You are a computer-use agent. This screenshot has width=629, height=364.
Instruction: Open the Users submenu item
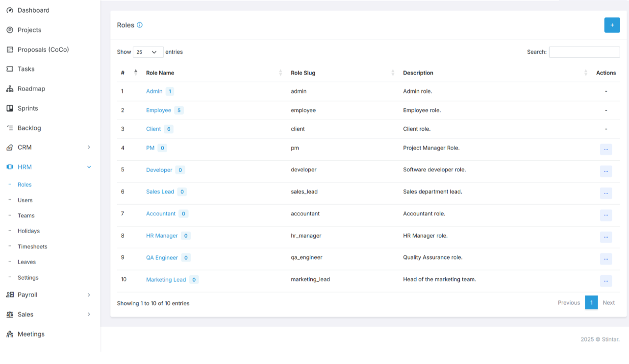[x=25, y=200]
